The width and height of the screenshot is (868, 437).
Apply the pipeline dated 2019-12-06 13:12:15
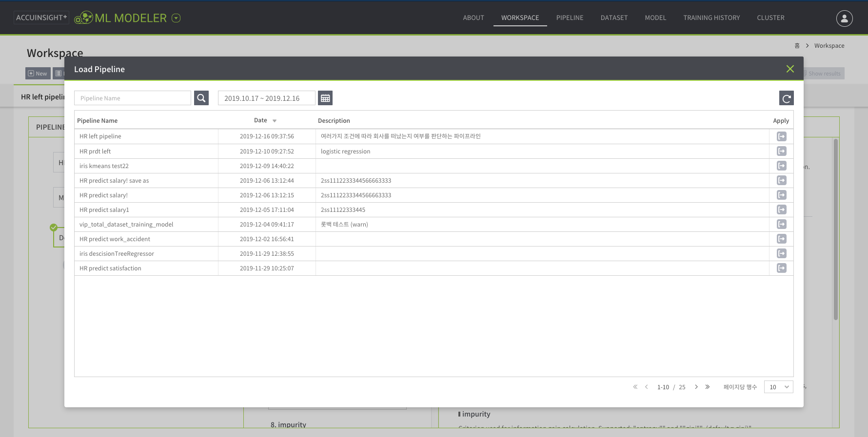781,195
